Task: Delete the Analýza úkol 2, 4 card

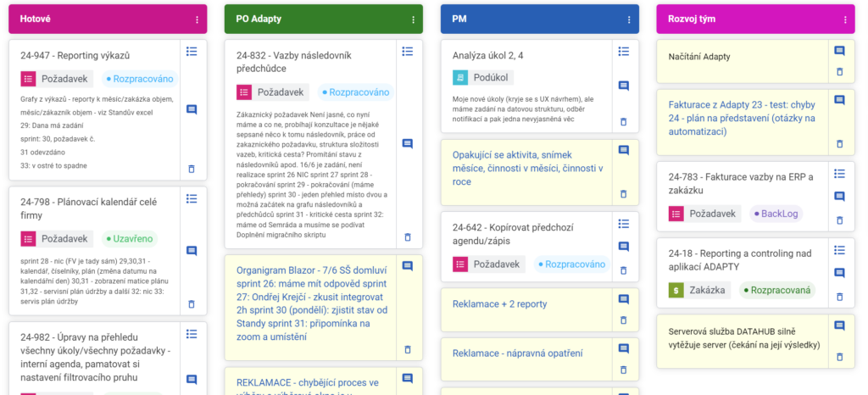Action: point(623,122)
